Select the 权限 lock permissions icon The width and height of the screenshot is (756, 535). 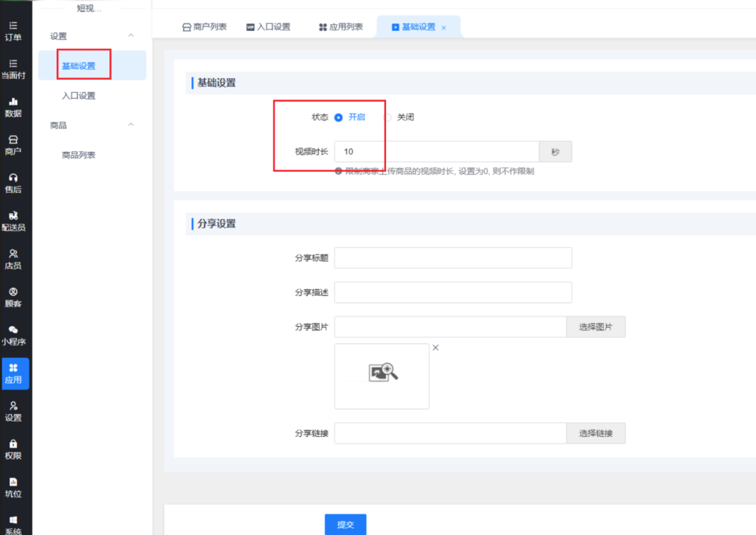coord(13,443)
